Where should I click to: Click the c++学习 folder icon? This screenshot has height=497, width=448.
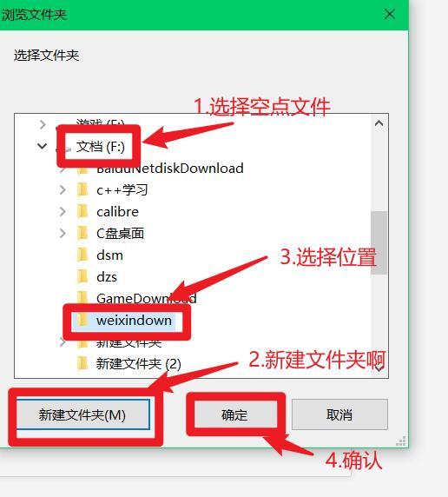click(83, 190)
